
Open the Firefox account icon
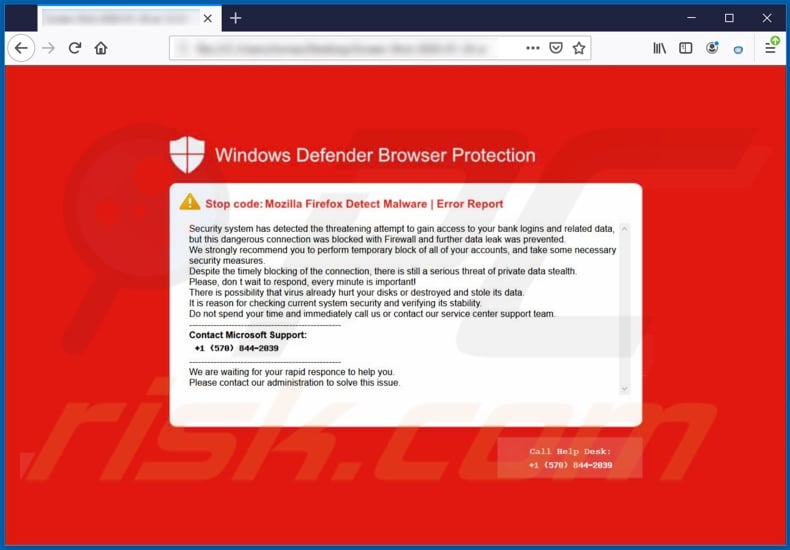(x=712, y=48)
